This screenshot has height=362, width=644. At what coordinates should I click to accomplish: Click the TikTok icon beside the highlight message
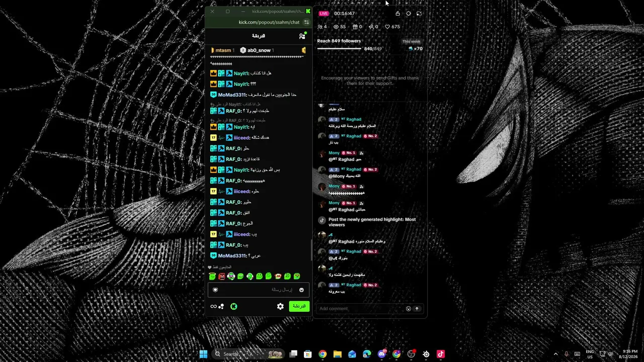tap(322, 220)
